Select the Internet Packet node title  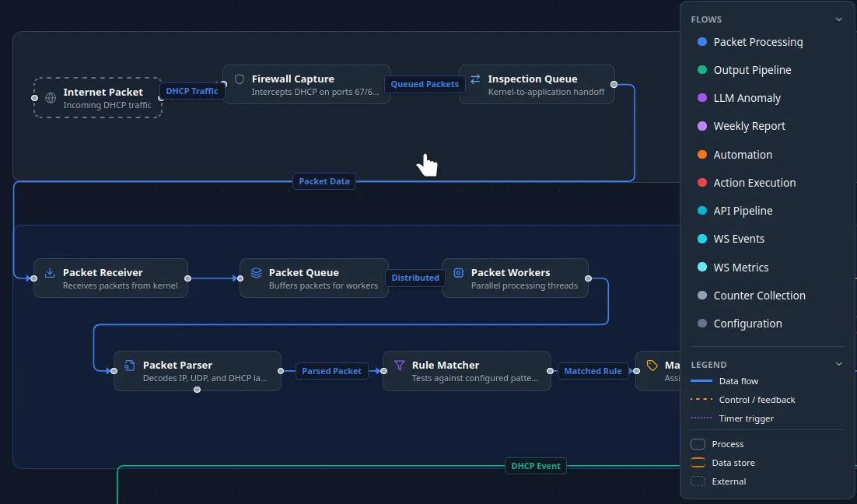103,92
